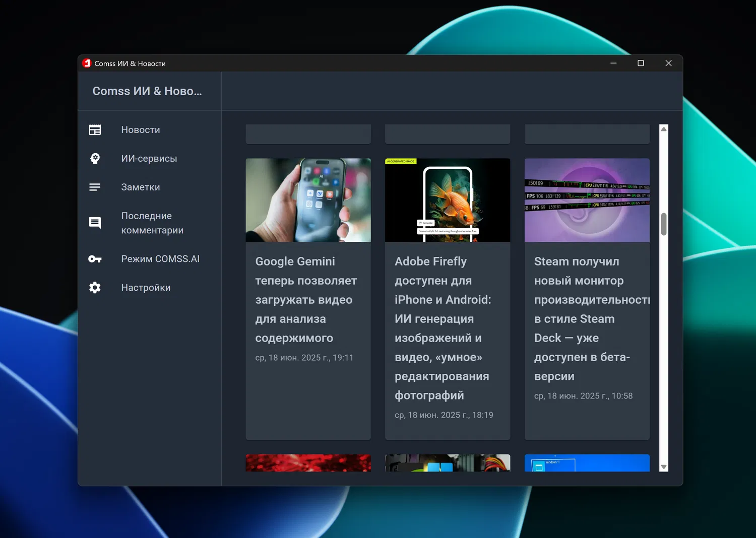Click the date 'ср, 18 июн. 2025 г., 18:19'
This screenshot has height=538, width=756.
tap(444, 415)
